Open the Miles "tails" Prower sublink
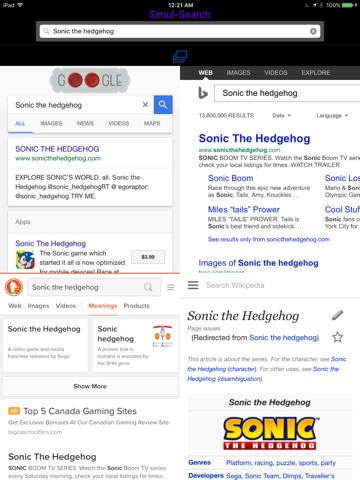The width and height of the screenshot is (360, 480). click(244, 209)
